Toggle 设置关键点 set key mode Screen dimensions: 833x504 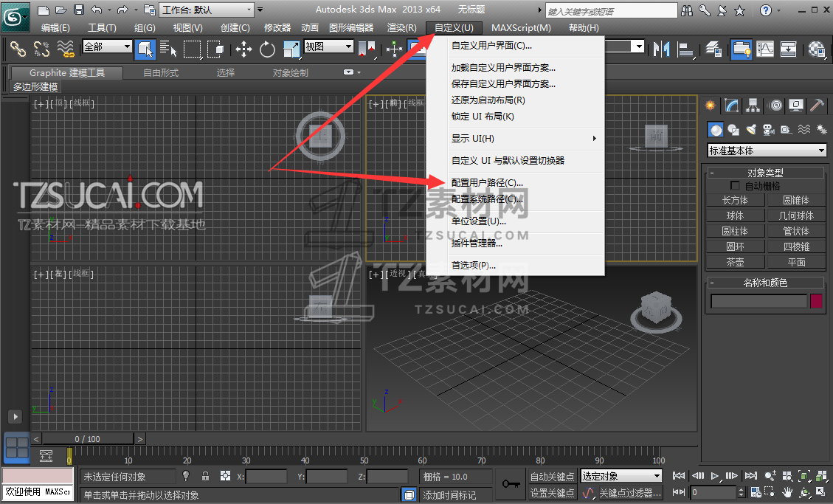coord(553,493)
